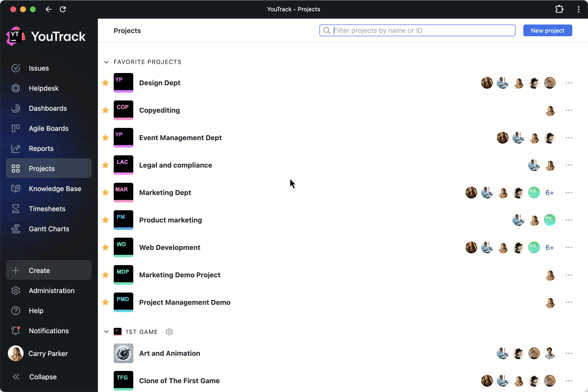Open the Issues icon in sidebar

pos(16,68)
